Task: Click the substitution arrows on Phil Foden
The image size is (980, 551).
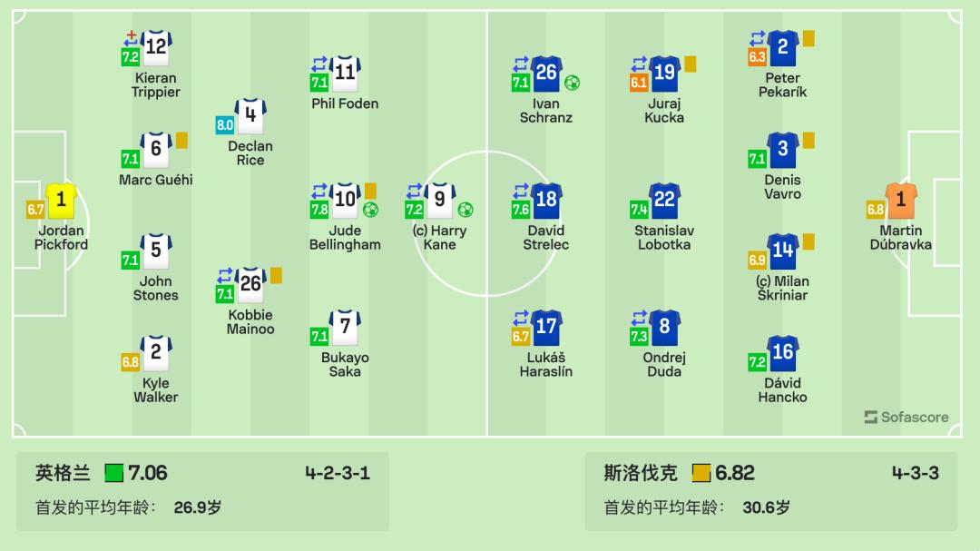Action: [318, 64]
